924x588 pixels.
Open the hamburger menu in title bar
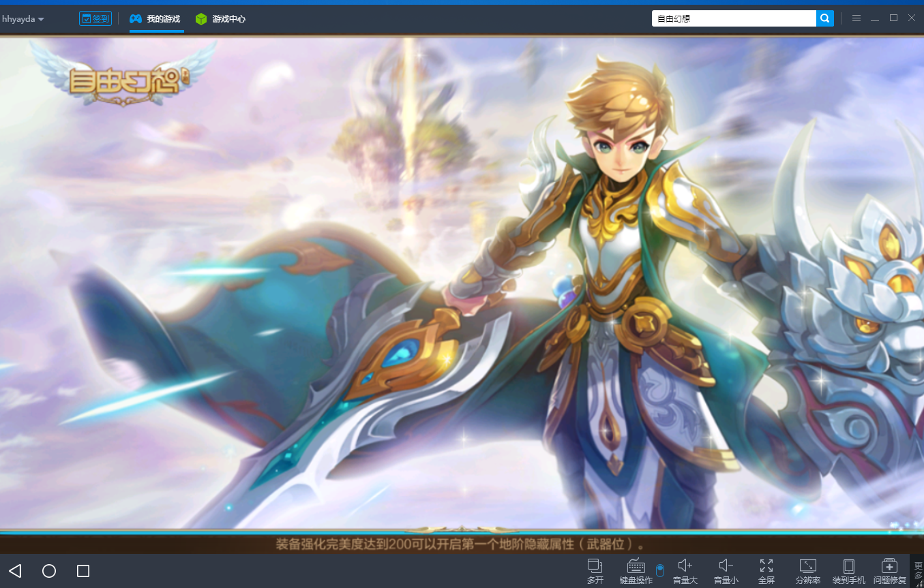[x=856, y=18]
